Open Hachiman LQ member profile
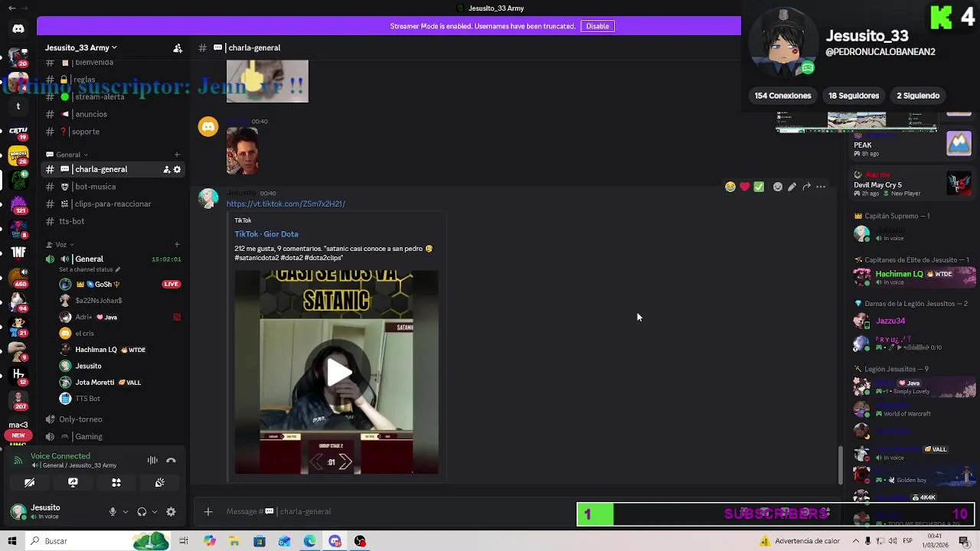 pos(914,277)
